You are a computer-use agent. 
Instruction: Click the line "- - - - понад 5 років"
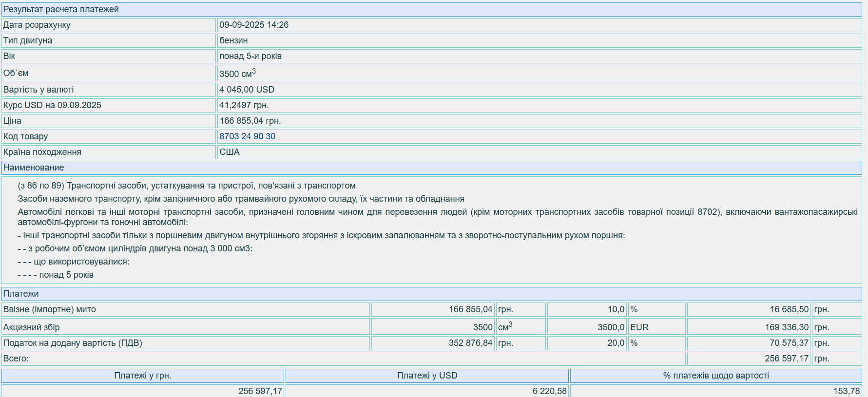click(x=56, y=275)
